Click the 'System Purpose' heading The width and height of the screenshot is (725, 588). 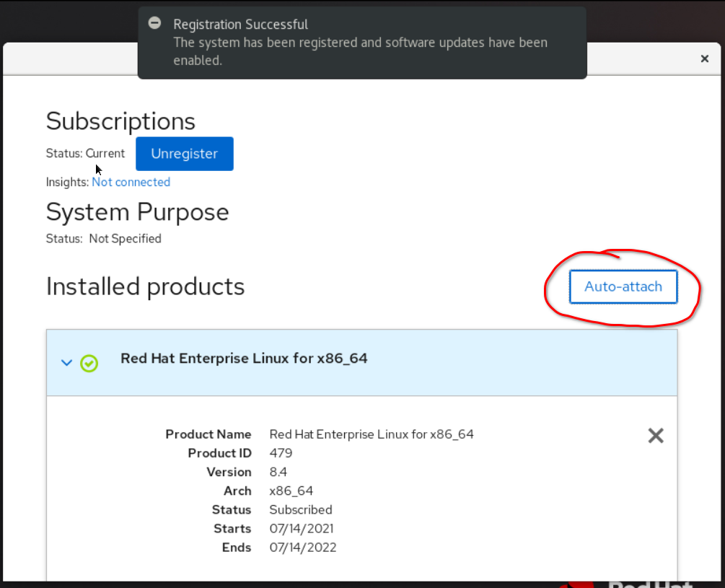(x=137, y=212)
